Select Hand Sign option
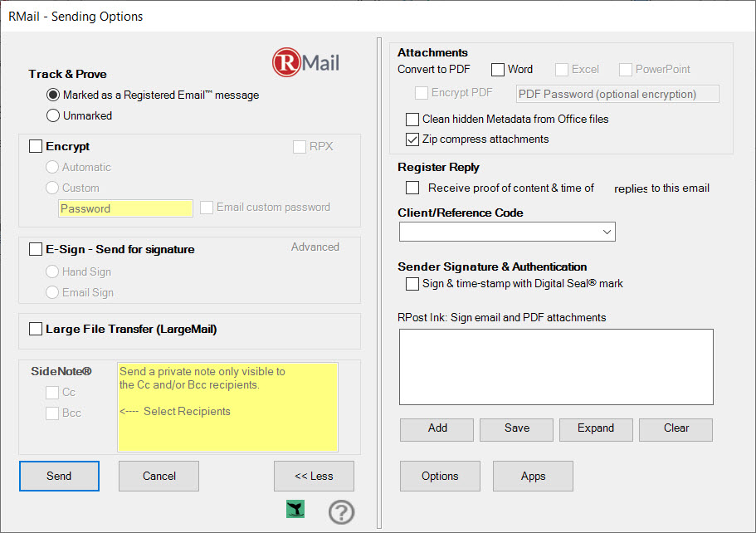The image size is (756, 533). coord(52,271)
